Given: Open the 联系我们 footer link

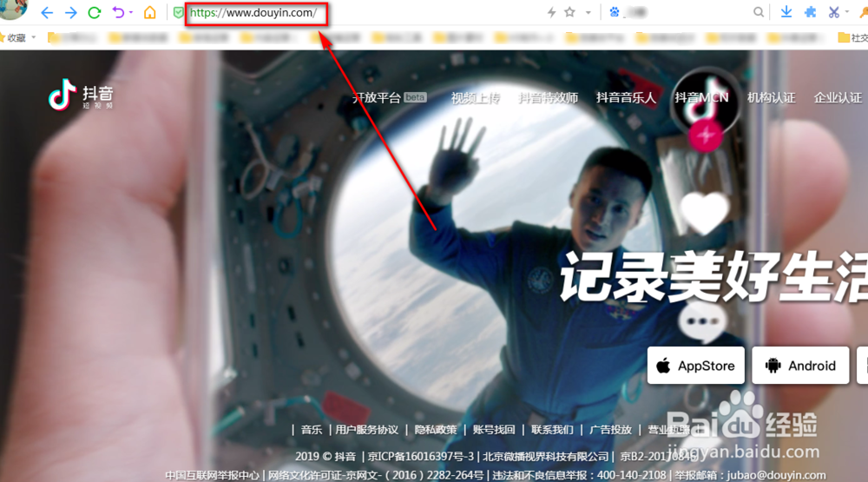Looking at the screenshot, I should point(552,430).
